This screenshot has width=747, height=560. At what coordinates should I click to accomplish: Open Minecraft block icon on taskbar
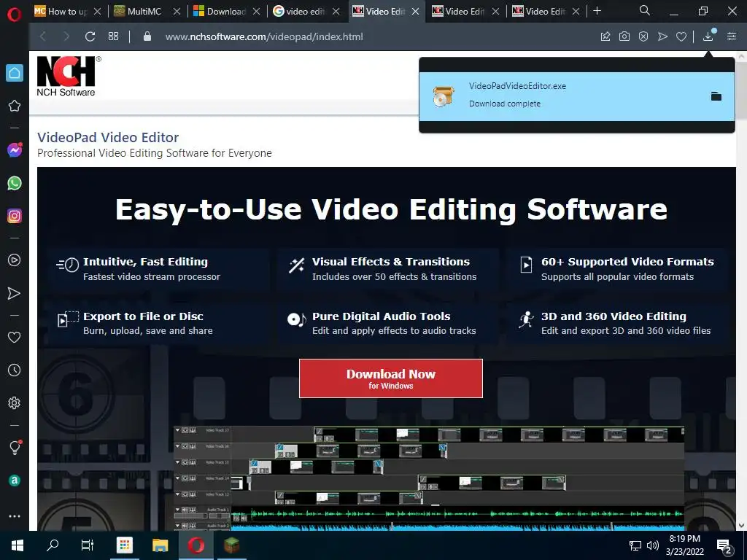(x=231, y=545)
